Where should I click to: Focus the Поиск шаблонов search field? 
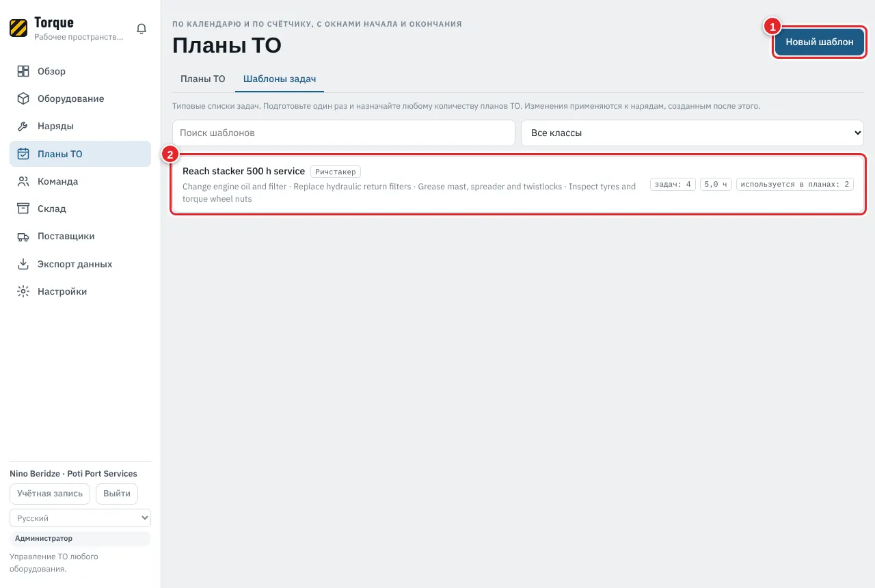[343, 133]
